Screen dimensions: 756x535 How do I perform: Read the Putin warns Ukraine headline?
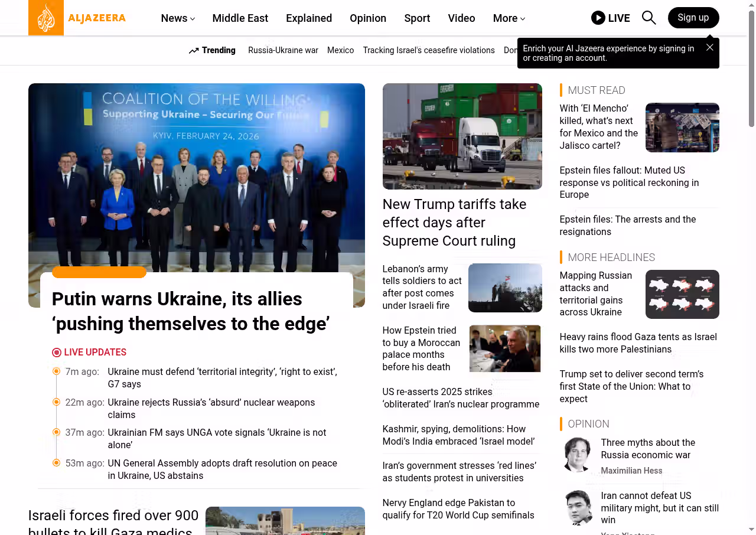click(190, 311)
